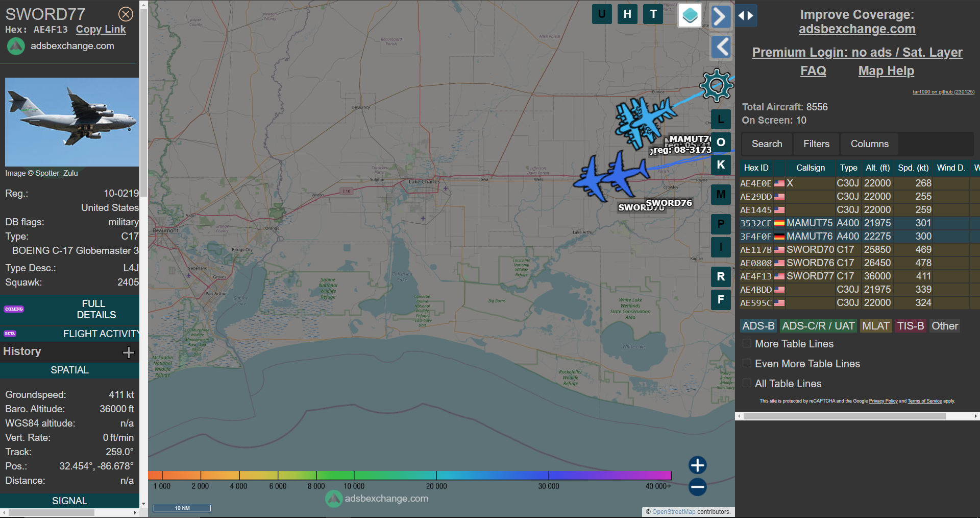
Task: Sort table by Type column
Action: click(x=848, y=168)
